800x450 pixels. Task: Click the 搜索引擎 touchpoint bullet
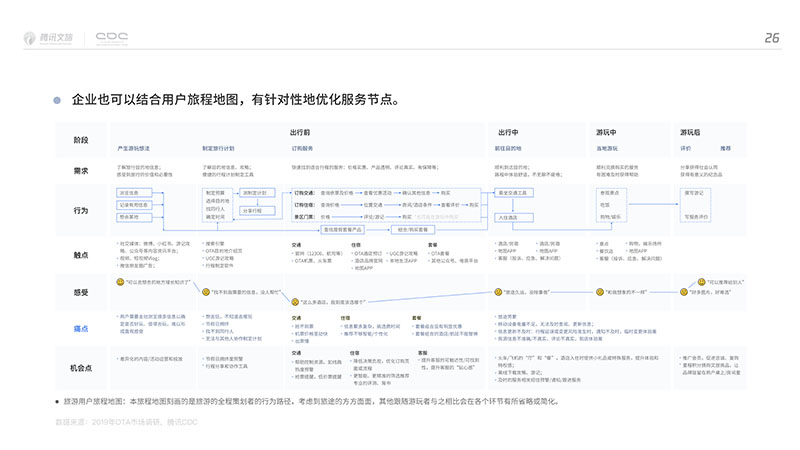click(213, 244)
